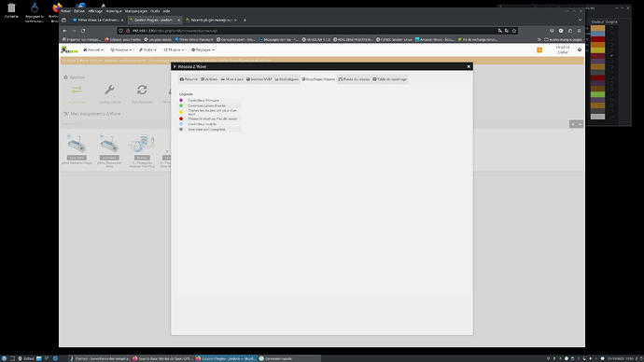Click the Jeedom logo
This screenshot has width=644, height=362.
[x=69, y=49]
